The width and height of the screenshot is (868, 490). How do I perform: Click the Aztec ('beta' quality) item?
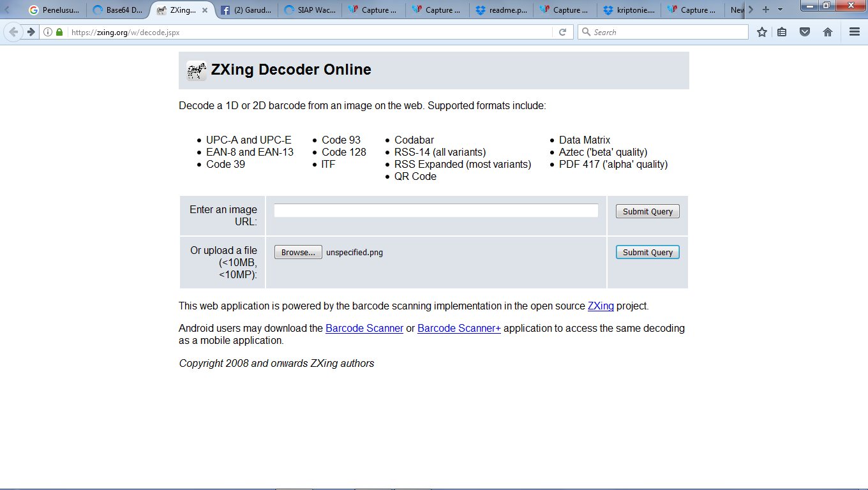coord(603,152)
